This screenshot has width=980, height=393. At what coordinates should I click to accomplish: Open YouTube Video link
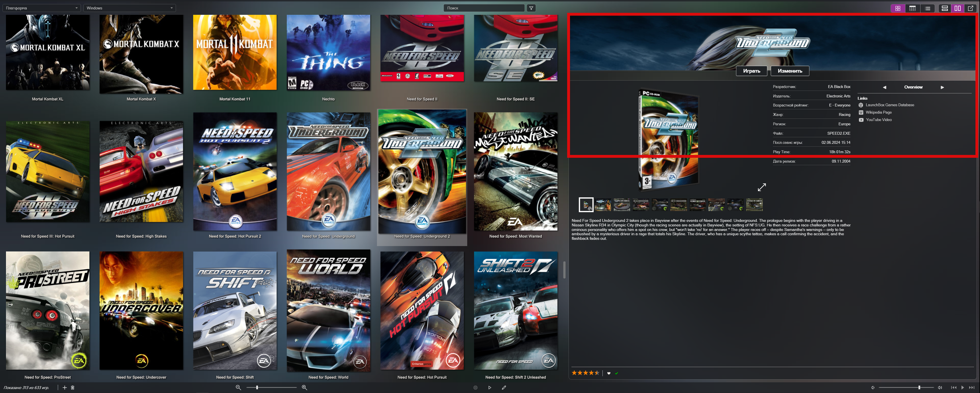coord(878,120)
